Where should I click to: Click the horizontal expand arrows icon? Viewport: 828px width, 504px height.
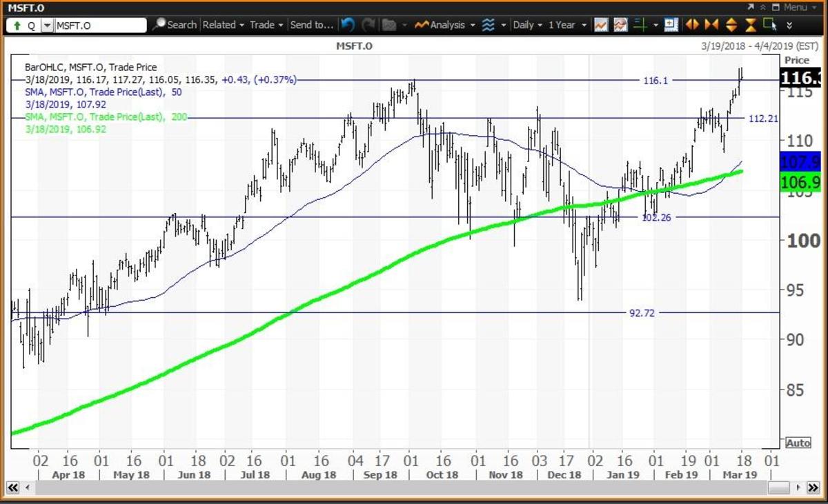click(691, 25)
